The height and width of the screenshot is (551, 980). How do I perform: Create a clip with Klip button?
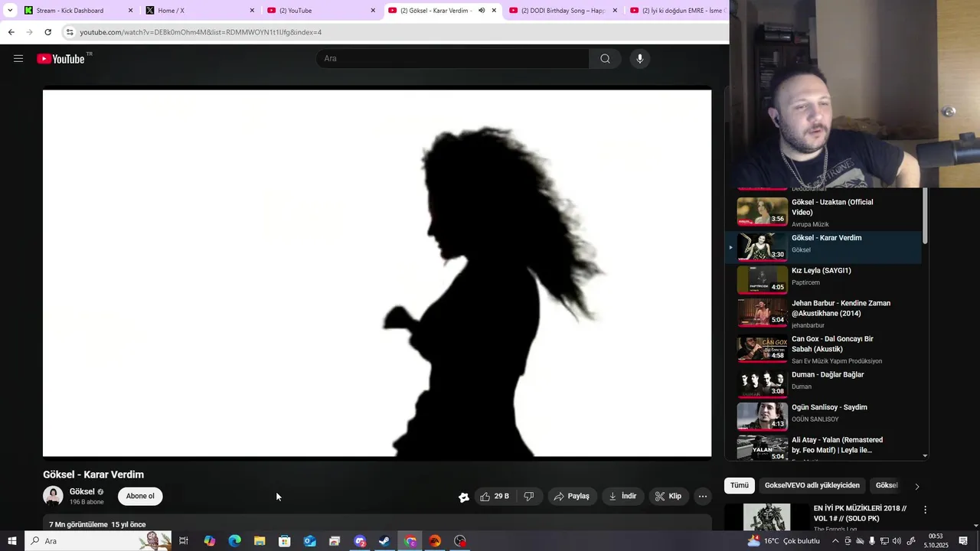pyautogui.click(x=668, y=496)
